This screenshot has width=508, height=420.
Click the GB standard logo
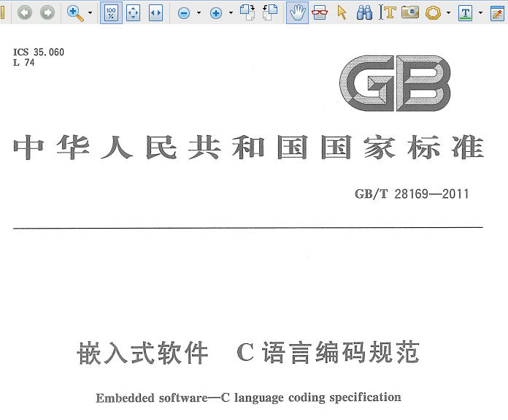396,83
